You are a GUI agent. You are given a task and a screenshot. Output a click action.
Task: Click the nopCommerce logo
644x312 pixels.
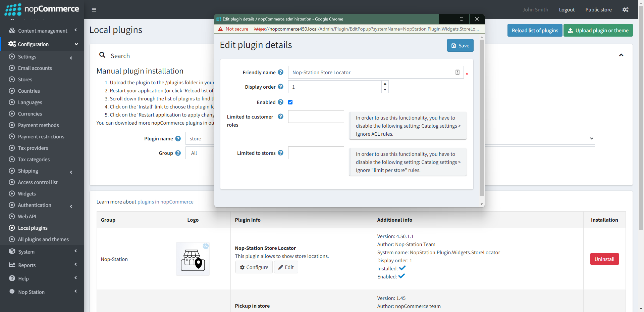click(42, 9)
